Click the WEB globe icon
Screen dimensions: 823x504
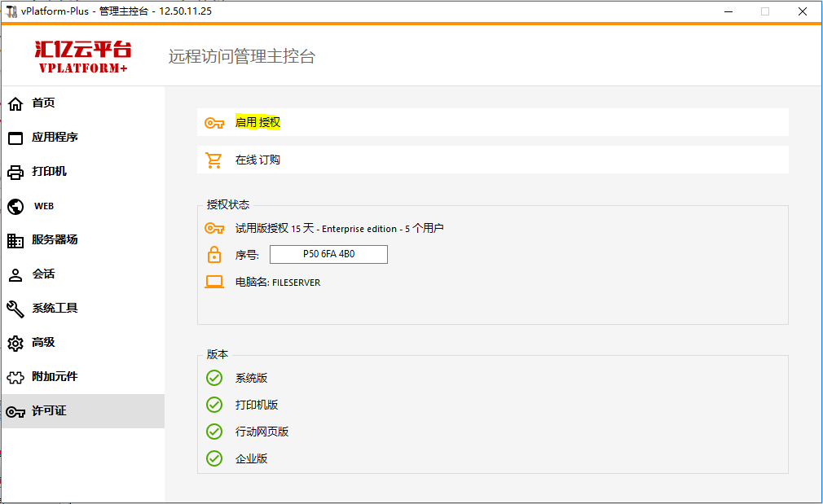(x=15, y=206)
